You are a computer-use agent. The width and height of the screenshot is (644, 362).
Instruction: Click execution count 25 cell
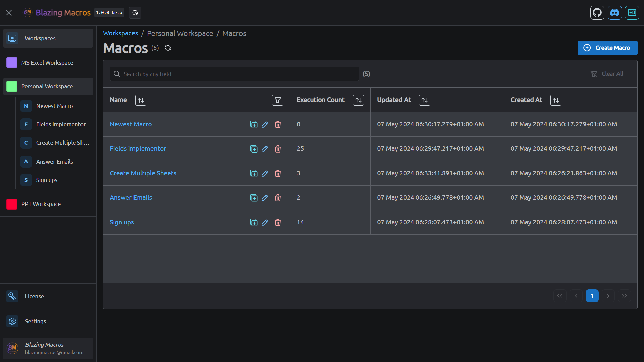(x=330, y=149)
